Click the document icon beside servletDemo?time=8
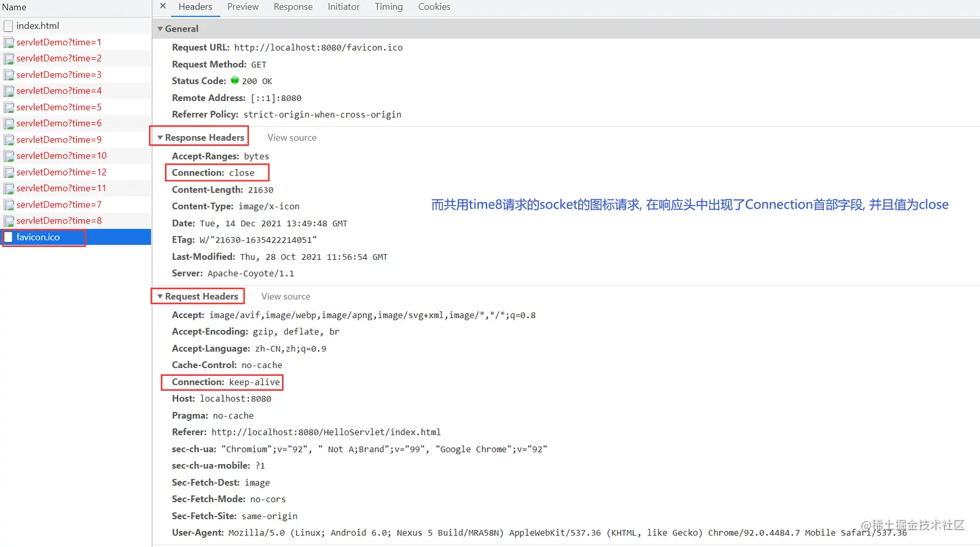Image resolution: width=980 pixels, height=547 pixels. pos(8,220)
